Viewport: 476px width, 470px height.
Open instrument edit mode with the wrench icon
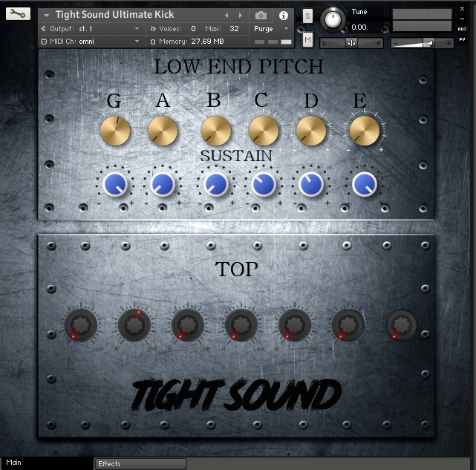click(18, 13)
